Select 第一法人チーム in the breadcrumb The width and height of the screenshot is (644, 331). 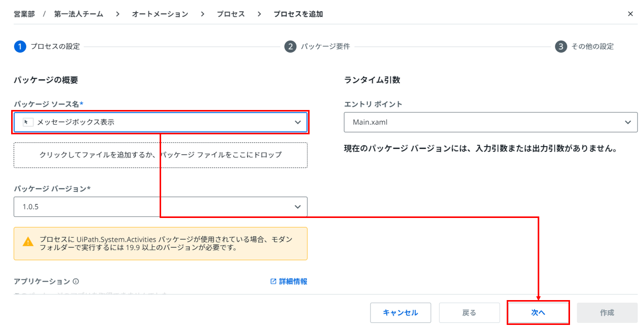(79, 14)
